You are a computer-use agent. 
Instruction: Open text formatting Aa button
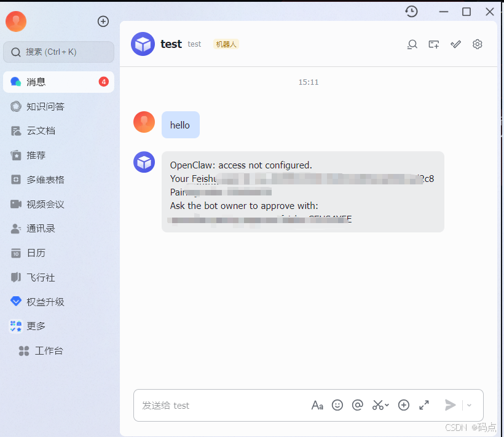(x=317, y=405)
